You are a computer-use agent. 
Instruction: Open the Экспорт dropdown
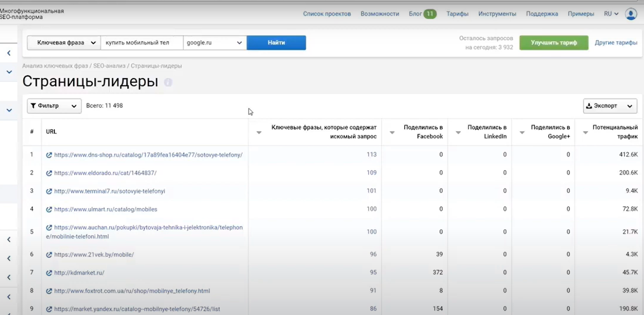pos(610,106)
